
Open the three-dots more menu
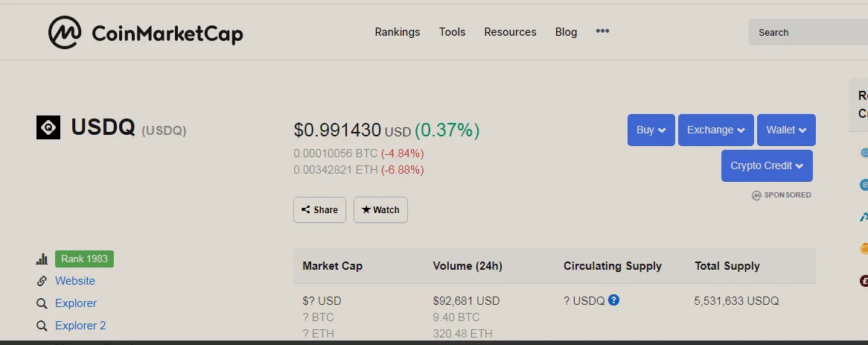click(602, 31)
